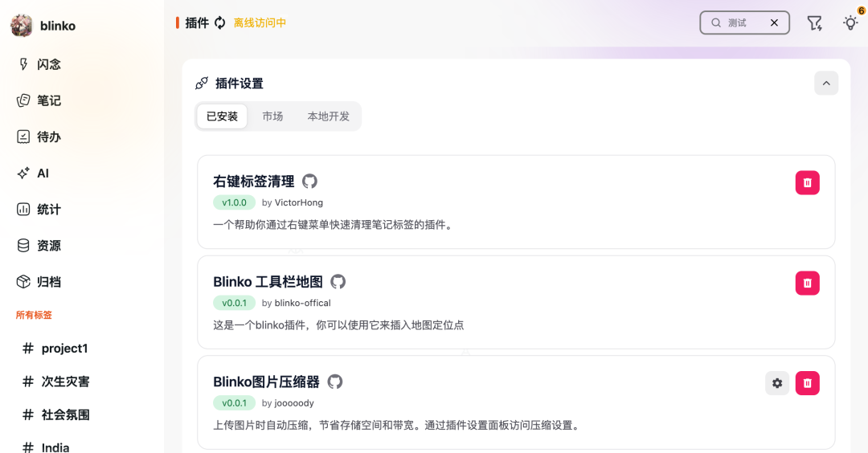This screenshot has width=868, height=453.
Task: Click description 一个帮助你通过右键菜单快速清理笔记标签的插件
Action: 333,225
